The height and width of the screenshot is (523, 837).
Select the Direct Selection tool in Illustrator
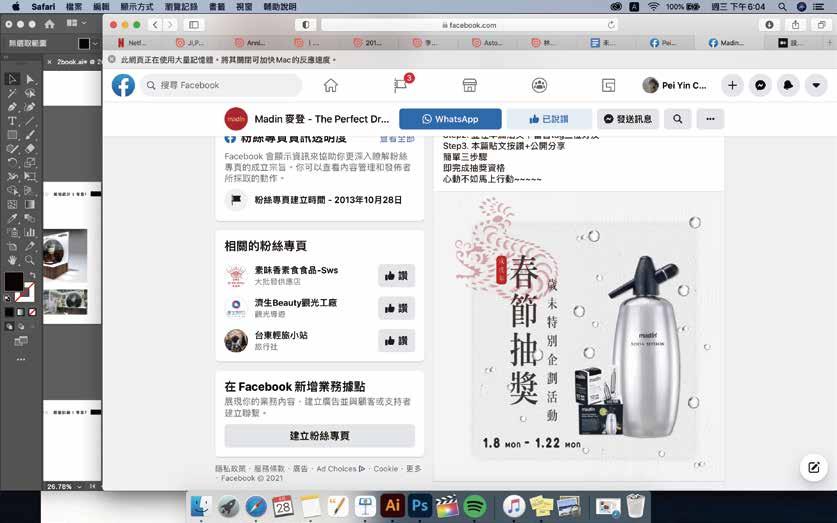click(x=30, y=79)
